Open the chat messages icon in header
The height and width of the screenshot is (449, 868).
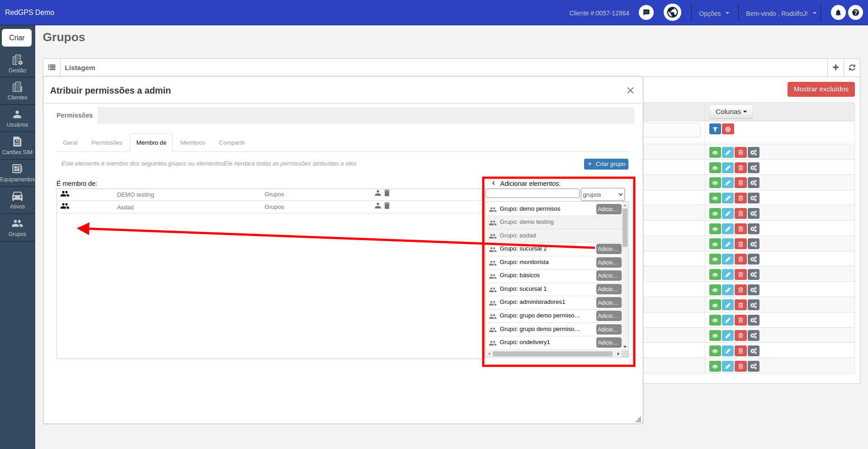tap(646, 13)
